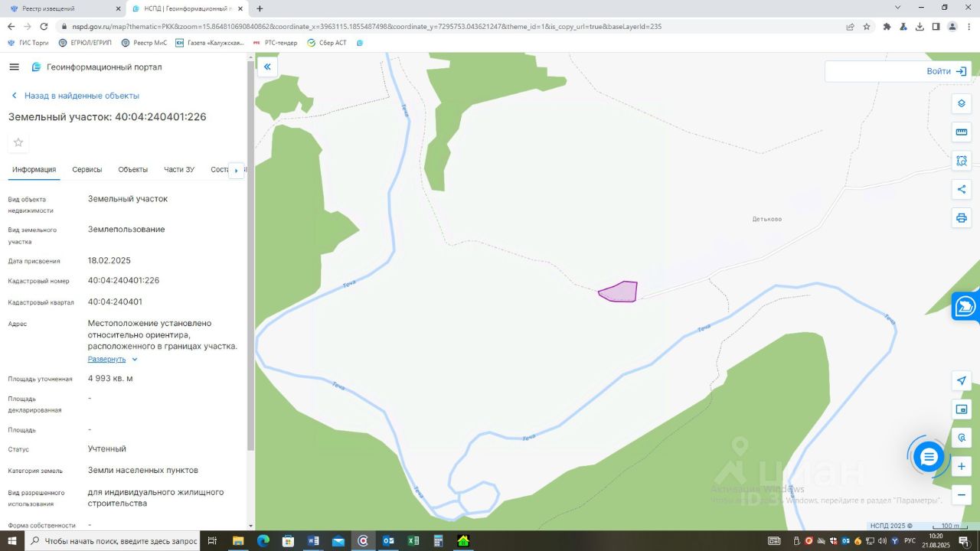Bookmark this page with the address bar star

pos(867,26)
